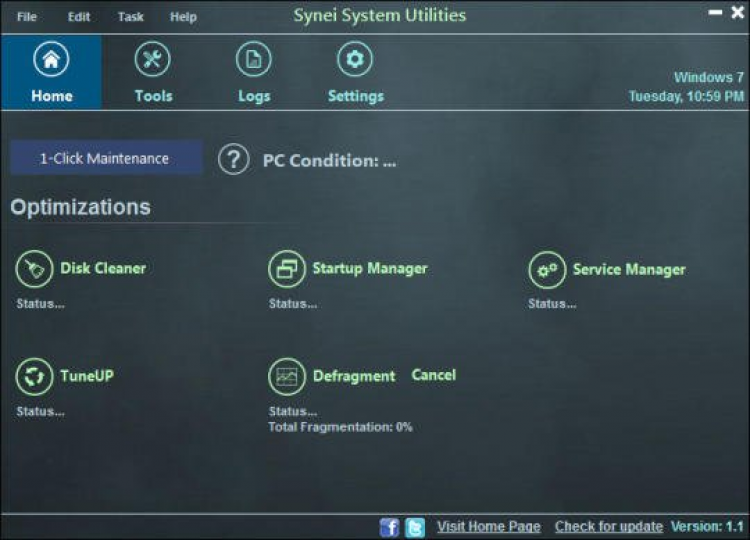Open the Facebook page icon
Screen dimensions: 750x540
[x=389, y=528]
